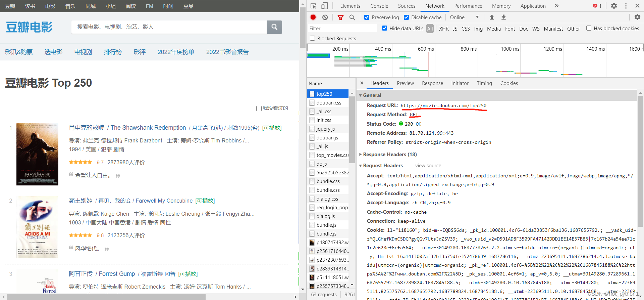Toggle Disable cache checkbox
The image size is (644, 300).
tap(406, 17)
